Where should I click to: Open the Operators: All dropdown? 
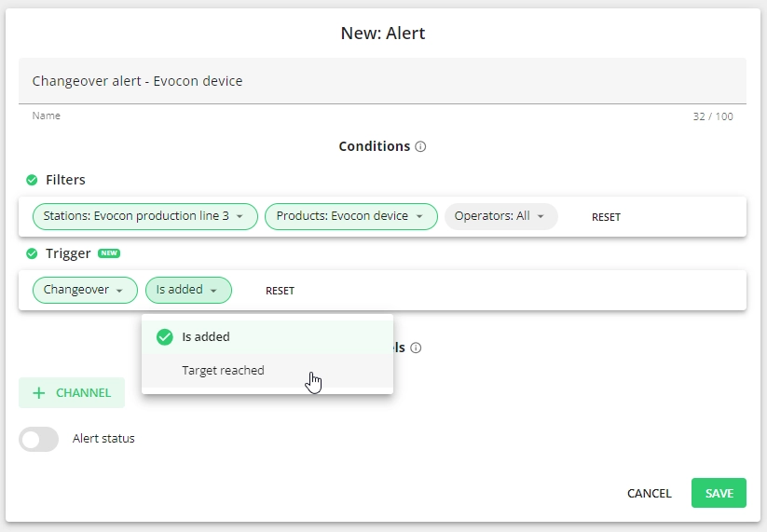[x=500, y=216]
